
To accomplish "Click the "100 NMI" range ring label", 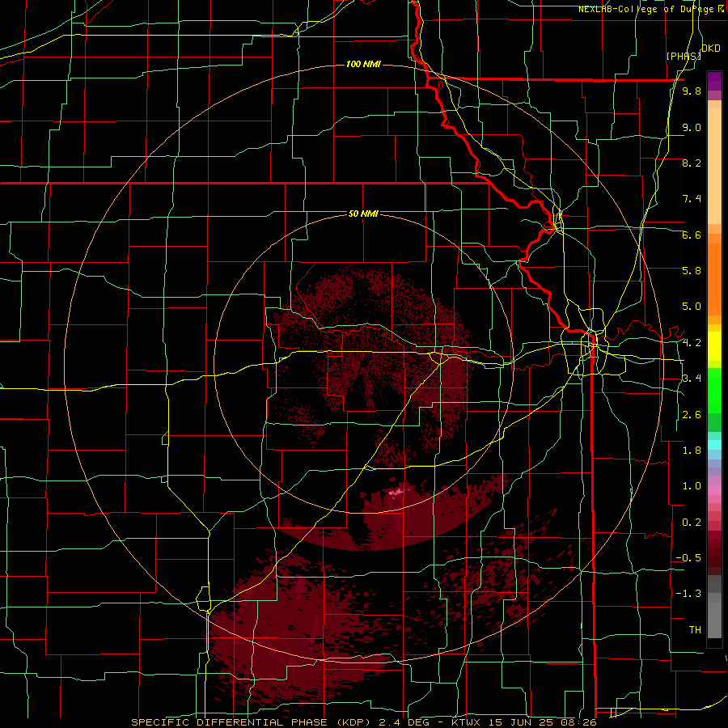I will tap(363, 64).
